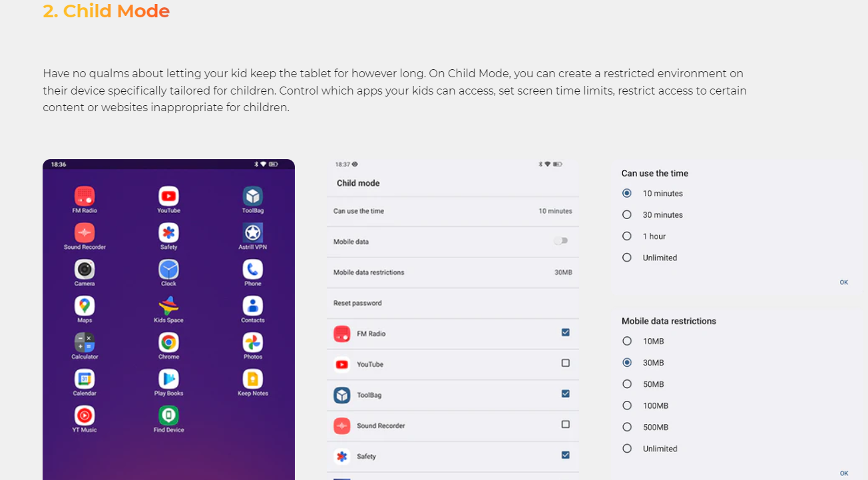Open the Play Books app icon
Viewport: 868px width, 480px height.
[x=168, y=379]
